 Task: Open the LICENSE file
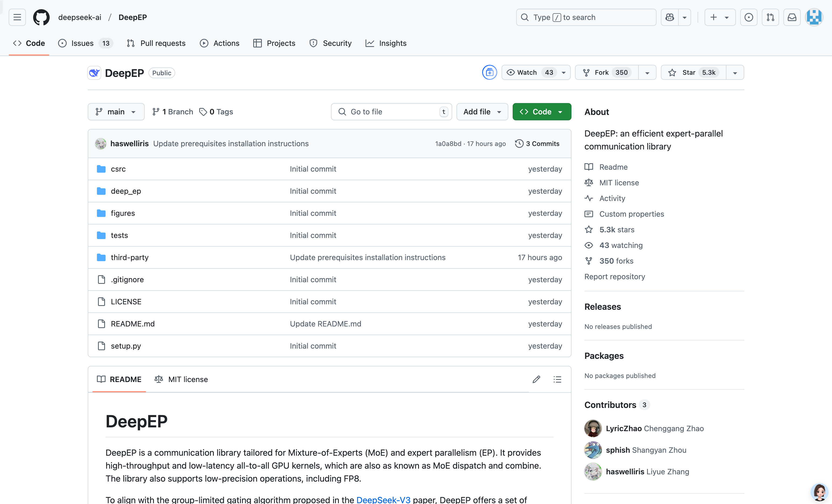click(126, 301)
